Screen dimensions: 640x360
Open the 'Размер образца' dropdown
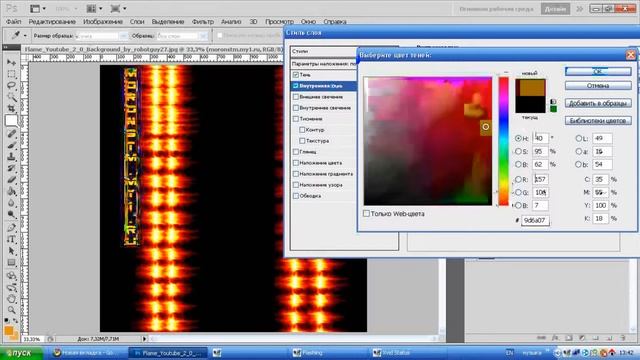coord(102,36)
